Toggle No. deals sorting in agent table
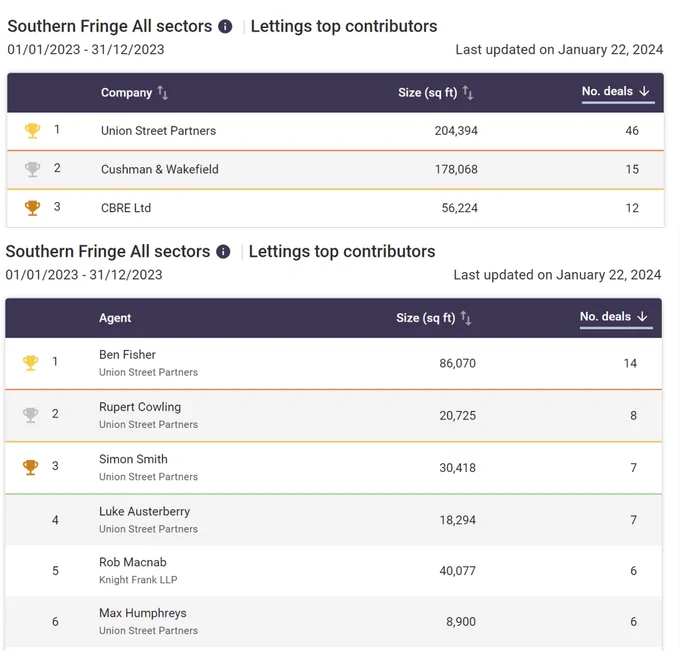680x651 pixels. tap(616, 317)
